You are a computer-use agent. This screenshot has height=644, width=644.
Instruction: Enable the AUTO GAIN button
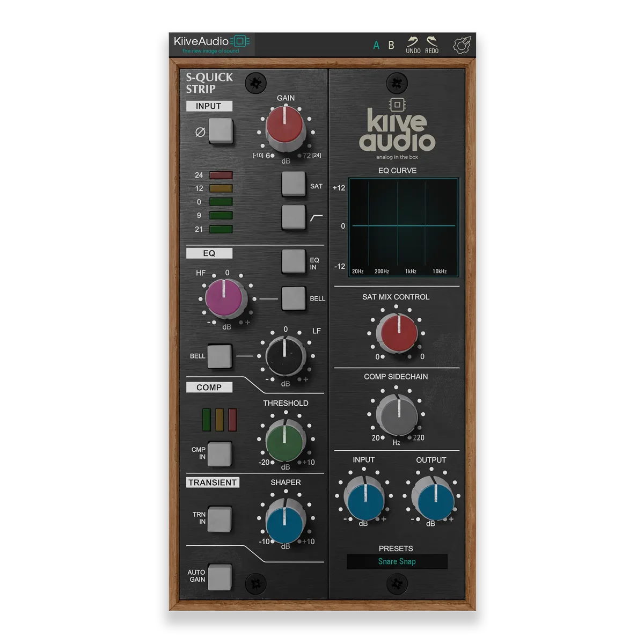(219, 577)
